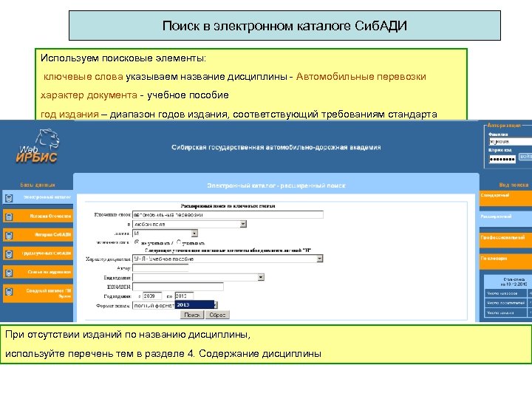Open the Статьи из журналов database
Screen dimensions: 532x399
(38, 272)
